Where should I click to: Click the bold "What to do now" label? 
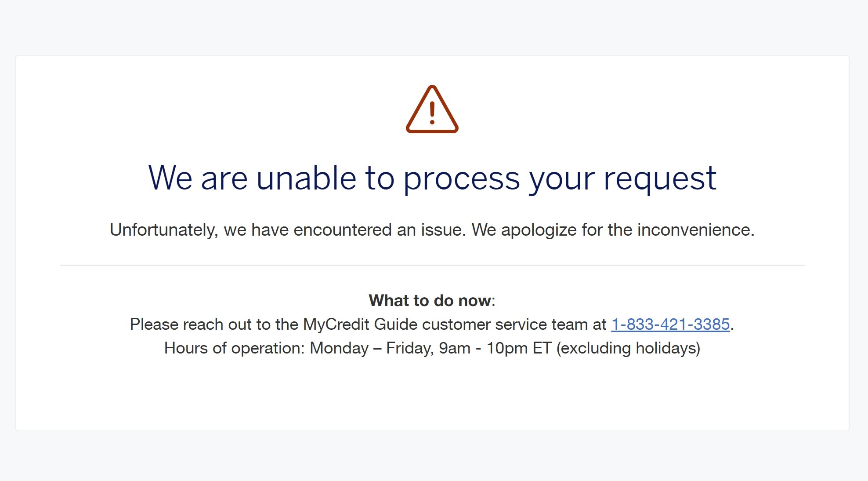click(430, 301)
